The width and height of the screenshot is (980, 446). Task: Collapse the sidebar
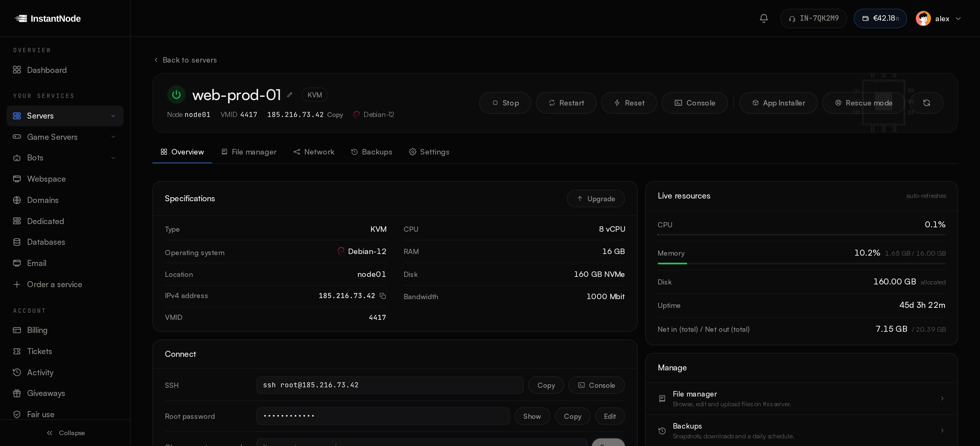tap(65, 433)
